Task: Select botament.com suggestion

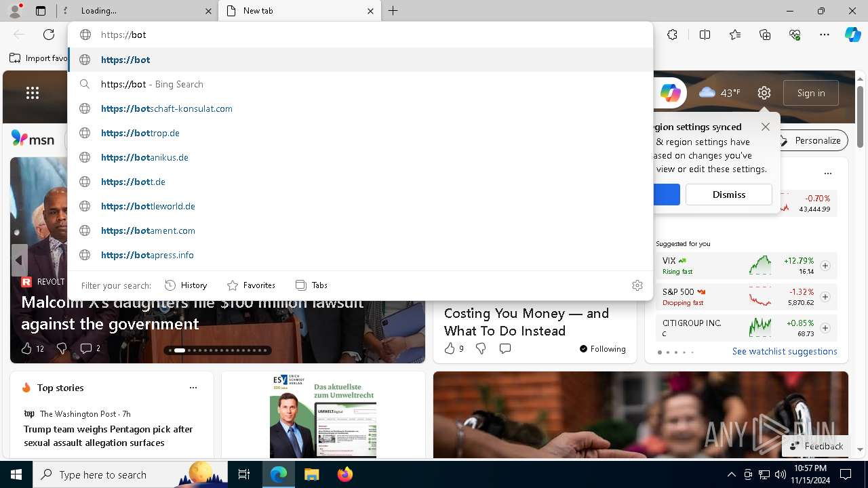Action: 361,230
